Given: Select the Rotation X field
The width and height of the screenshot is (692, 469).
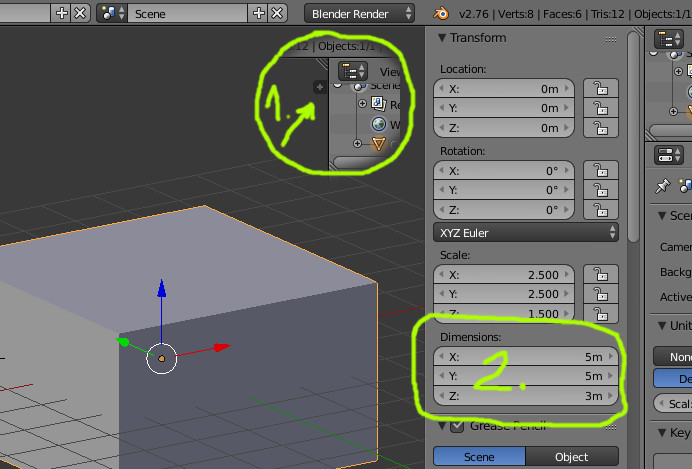Looking at the screenshot, I should pyautogui.click(x=504, y=171).
